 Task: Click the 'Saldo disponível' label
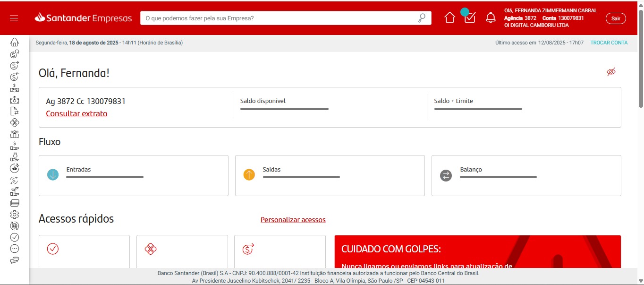tap(263, 101)
